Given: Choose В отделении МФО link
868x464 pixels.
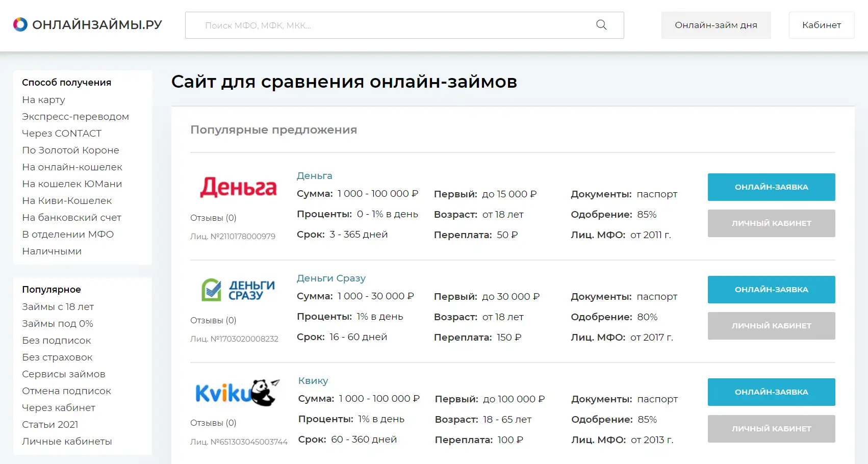Looking at the screenshot, I should [x=68, y=235].
